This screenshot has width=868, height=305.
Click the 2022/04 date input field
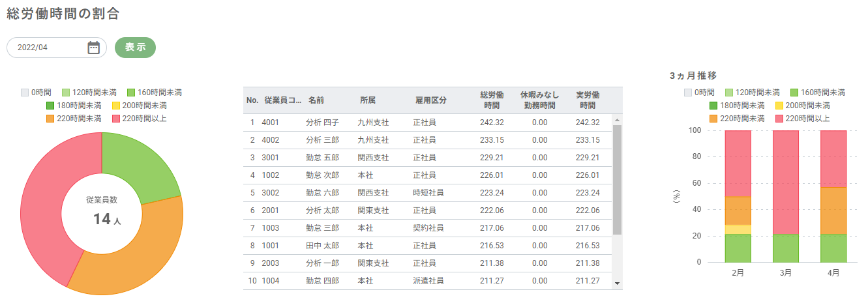click(46, 48)
